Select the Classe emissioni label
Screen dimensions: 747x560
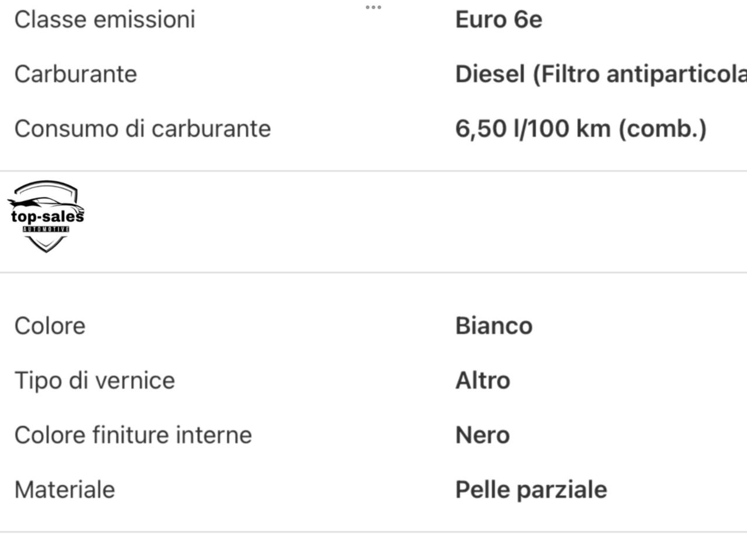104,19
